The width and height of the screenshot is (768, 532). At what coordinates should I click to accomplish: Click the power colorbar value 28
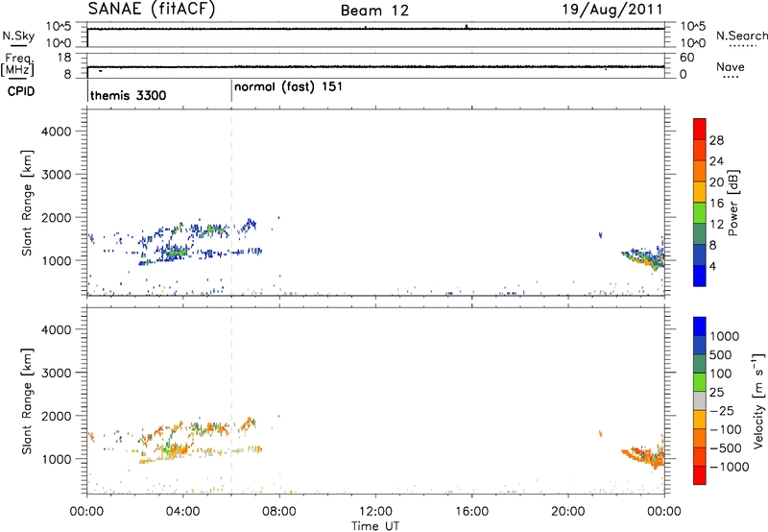tap(716, 140)
